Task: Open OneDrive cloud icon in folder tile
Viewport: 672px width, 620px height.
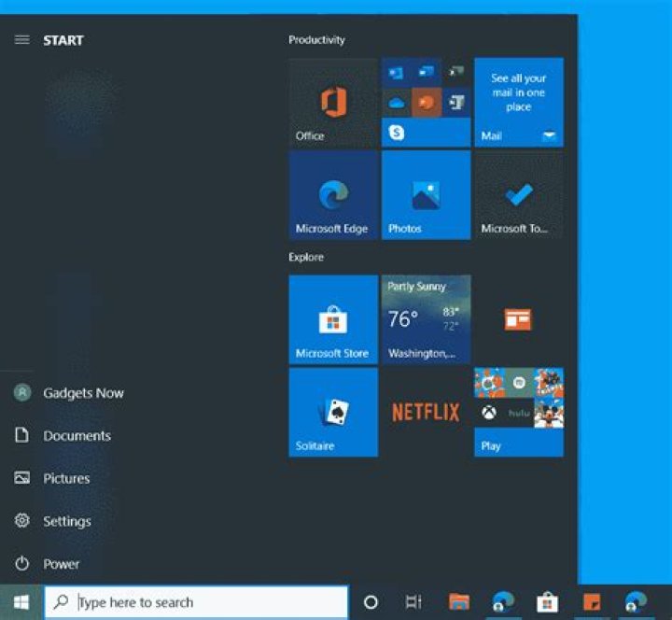Action: click(396, 103)
